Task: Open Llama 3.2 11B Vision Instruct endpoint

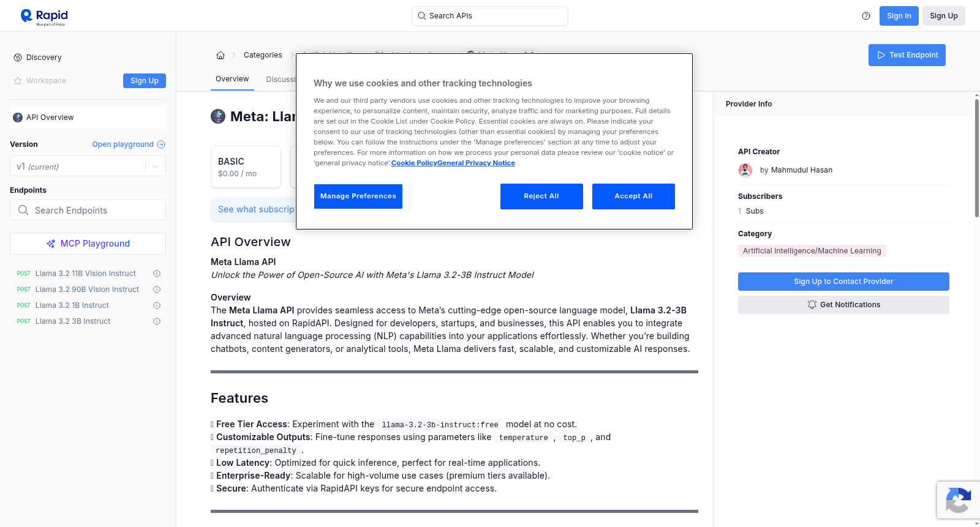Action: click(x=86, y=274)
